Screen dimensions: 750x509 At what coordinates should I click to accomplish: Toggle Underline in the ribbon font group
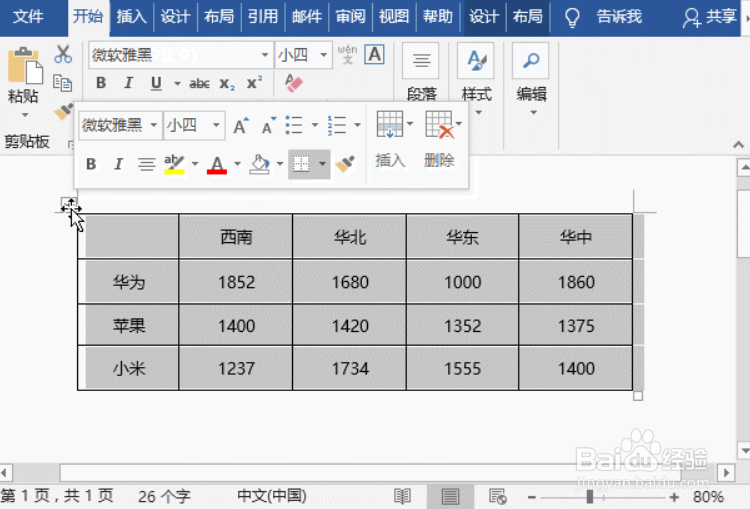pyautogui.click(x=156, y=83)
